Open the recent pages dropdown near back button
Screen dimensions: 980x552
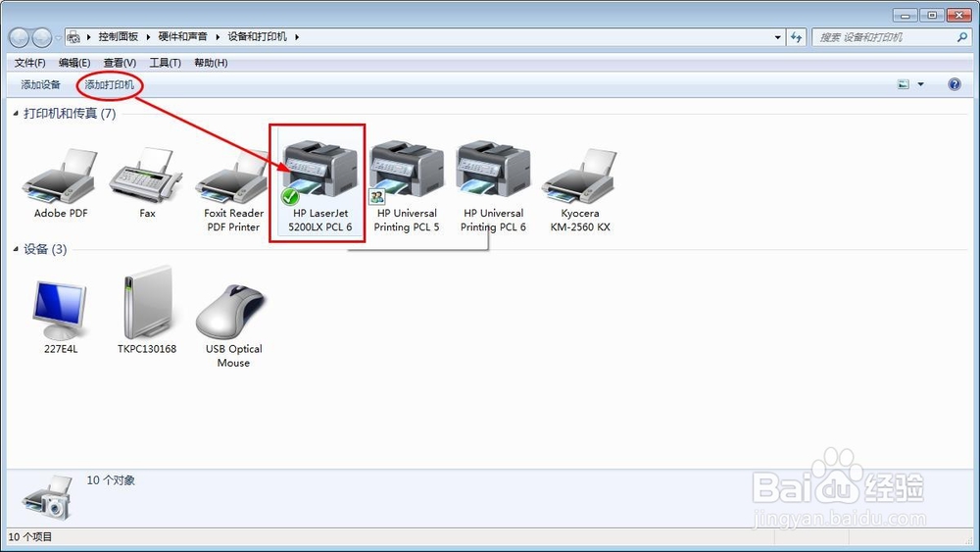(x=58, y=37)
